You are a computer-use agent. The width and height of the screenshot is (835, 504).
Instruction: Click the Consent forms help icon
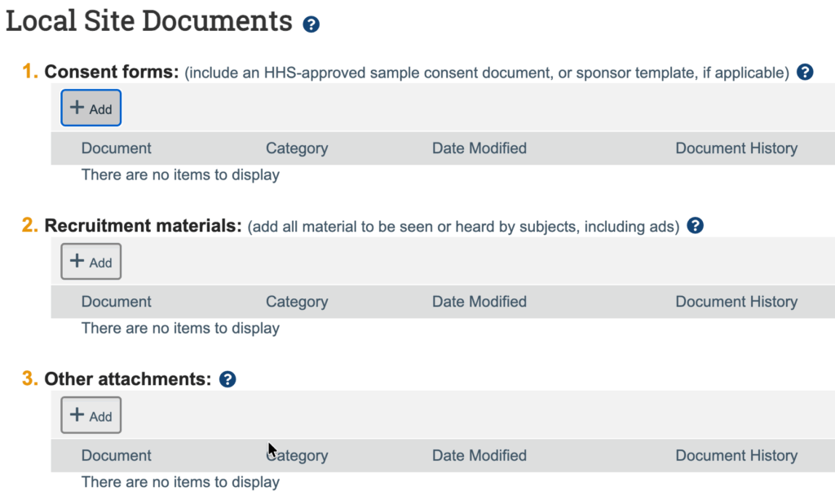tap(805, 72)
